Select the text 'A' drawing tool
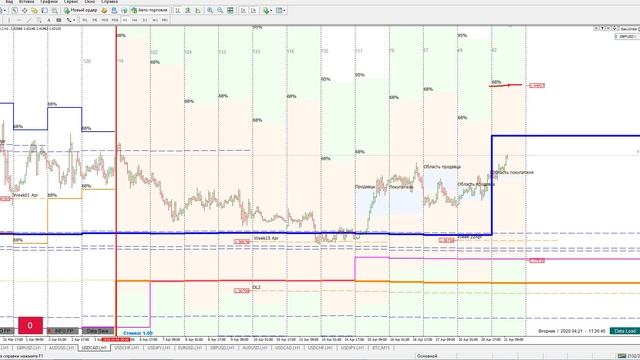This screenshot has height=360, width=640. click(x=49, y=20)
